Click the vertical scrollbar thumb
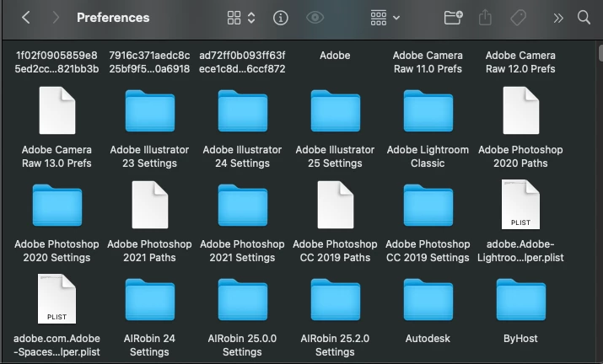Viewport: 603px width, 364px height. (x=600, y=53)
